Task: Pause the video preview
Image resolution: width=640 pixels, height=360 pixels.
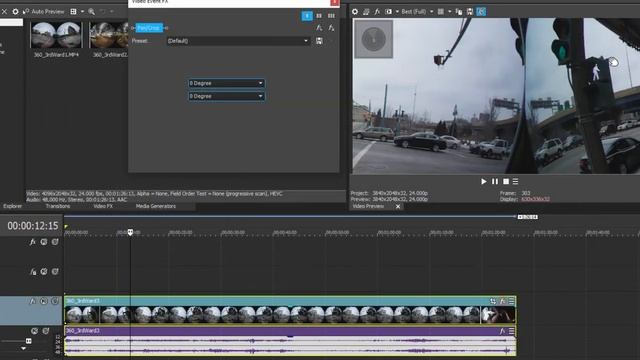Action: (x=495, y=181)
